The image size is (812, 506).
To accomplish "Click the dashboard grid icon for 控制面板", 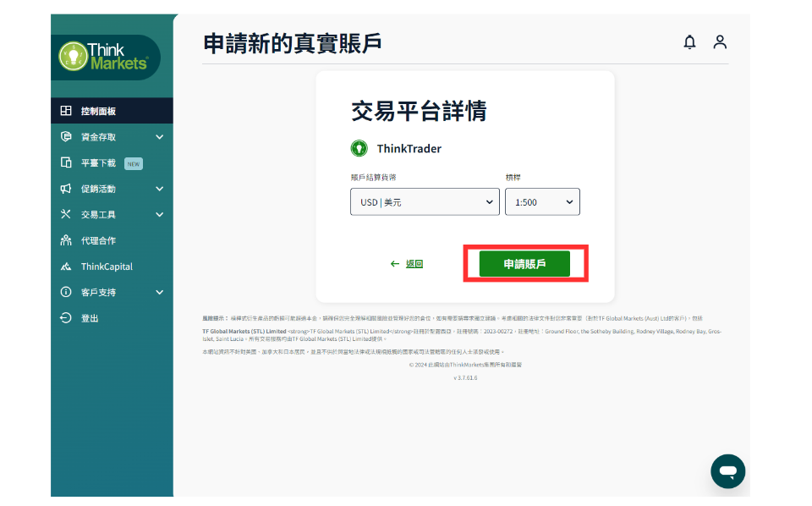I will click(x=66, y=111).
